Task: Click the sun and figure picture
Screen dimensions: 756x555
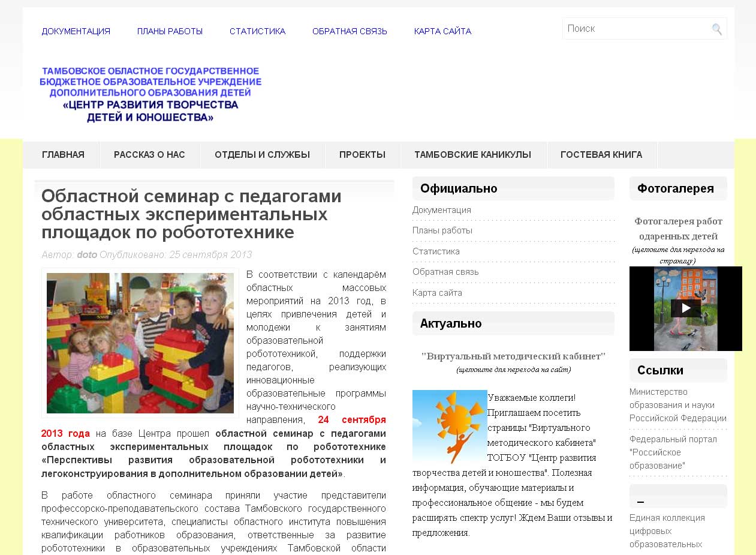Action: [450, 427]
